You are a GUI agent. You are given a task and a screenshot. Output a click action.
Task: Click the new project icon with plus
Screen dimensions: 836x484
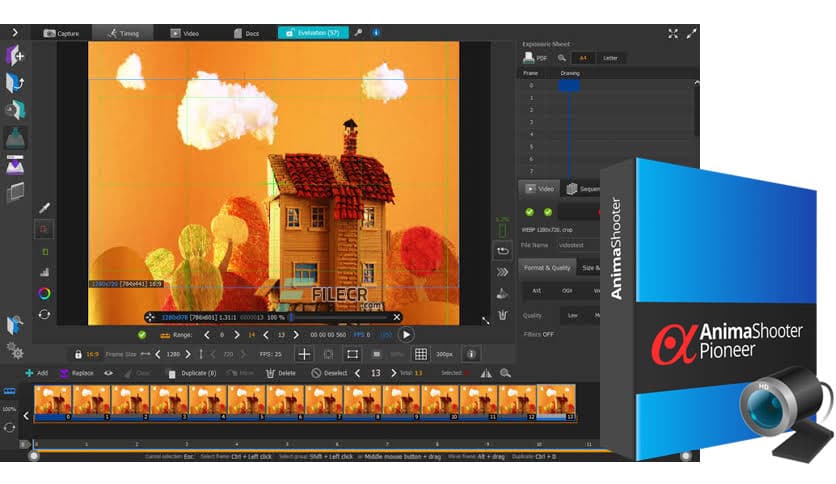tap(15, 55)
